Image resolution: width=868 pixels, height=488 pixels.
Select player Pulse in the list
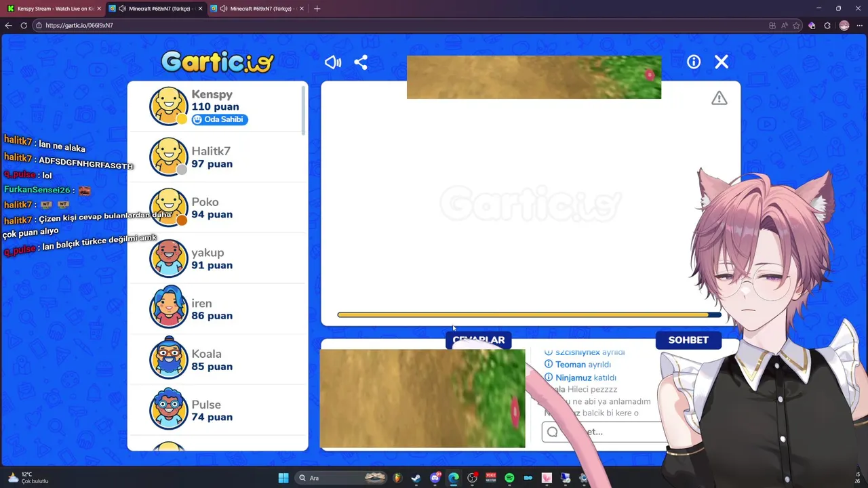coord(217,410)
